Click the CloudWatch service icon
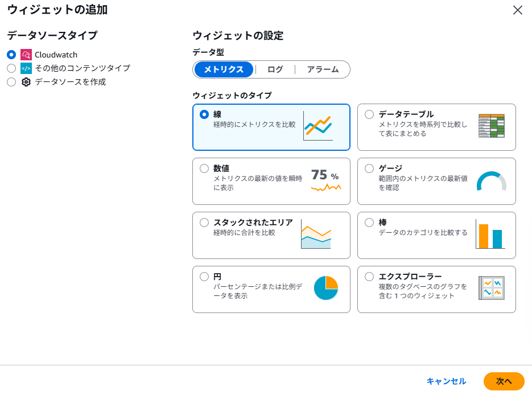The height and width of the screenshot is (395, 532). [x=26, y=55]
